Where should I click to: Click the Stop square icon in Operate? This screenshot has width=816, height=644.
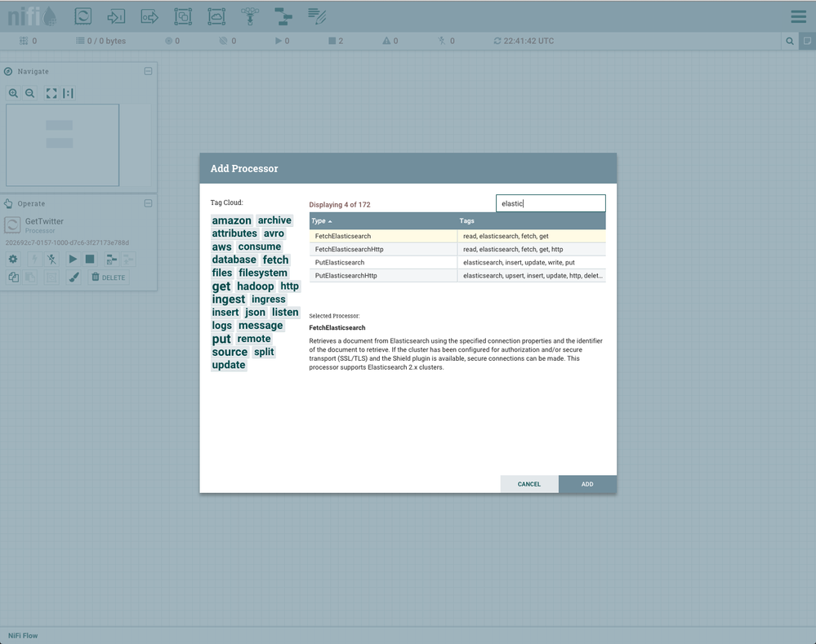[x=90, y=259]
